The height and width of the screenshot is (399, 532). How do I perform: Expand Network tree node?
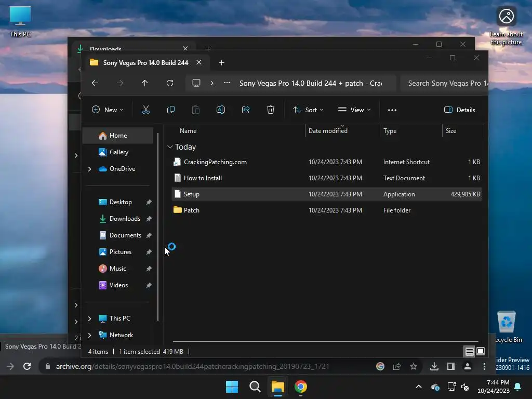[x=89, y=335]
